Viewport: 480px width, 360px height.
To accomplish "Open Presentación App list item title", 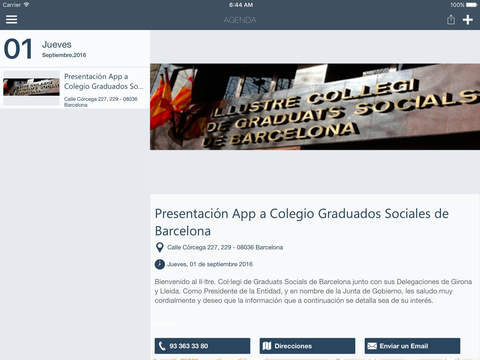I will coord(104,81).
